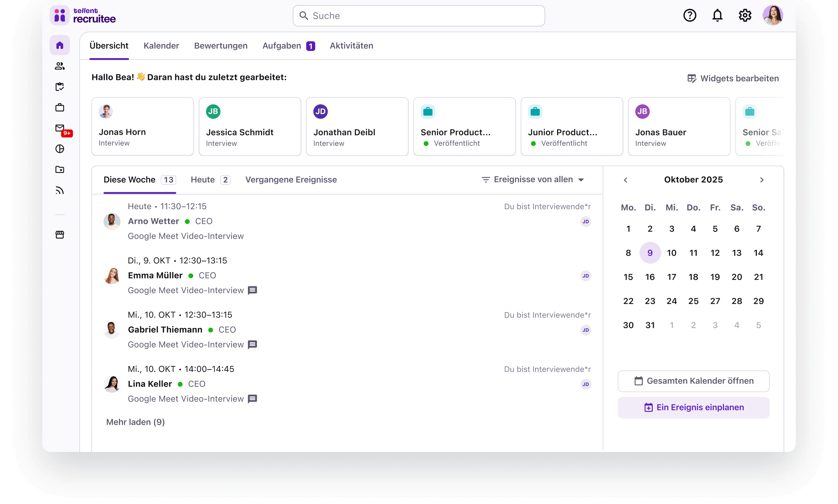The image size is (838, 504).
Task: Go to next month in calendar
Action: (x=762, y=180)
